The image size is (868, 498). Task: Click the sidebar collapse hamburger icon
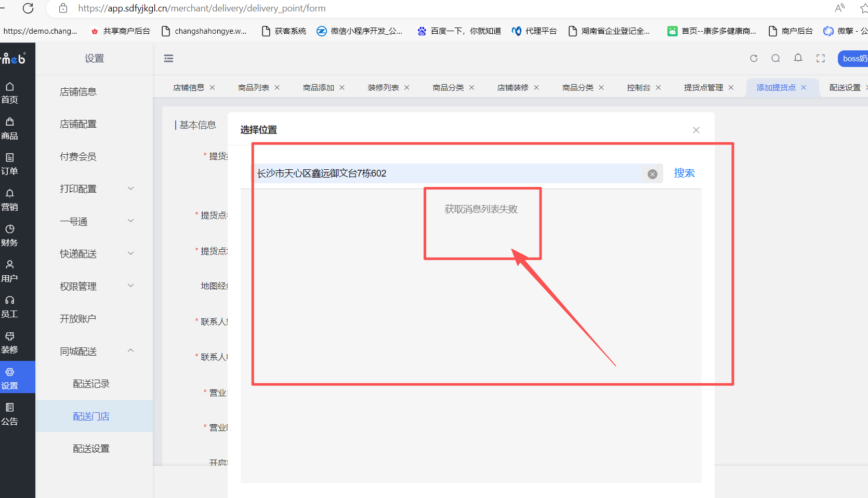pos(168,59)
